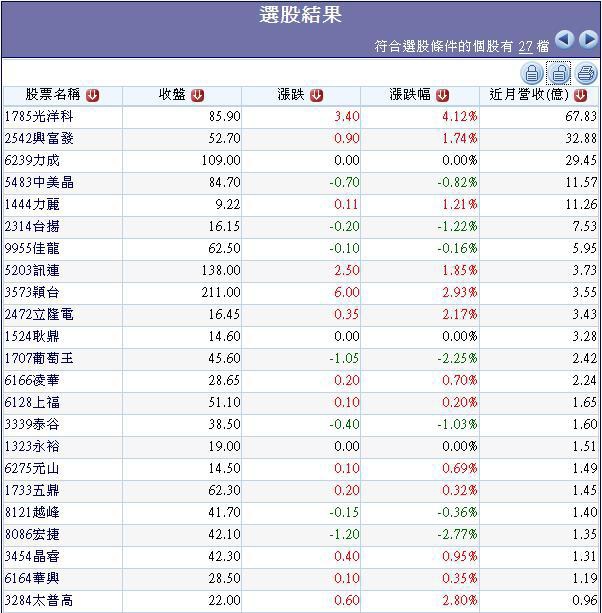Image resolution: width=602 pixels, height=613 pixels.
Task: Click the 選股結果 title
Action: click(301, 15)
